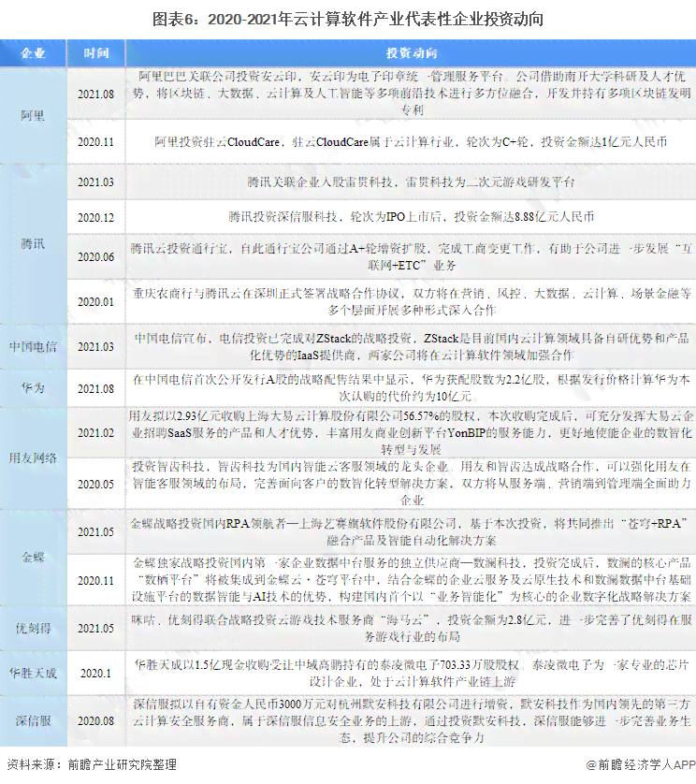Click the 企业 column header
This screenshot has width=696, height=784.
(33, 53)
